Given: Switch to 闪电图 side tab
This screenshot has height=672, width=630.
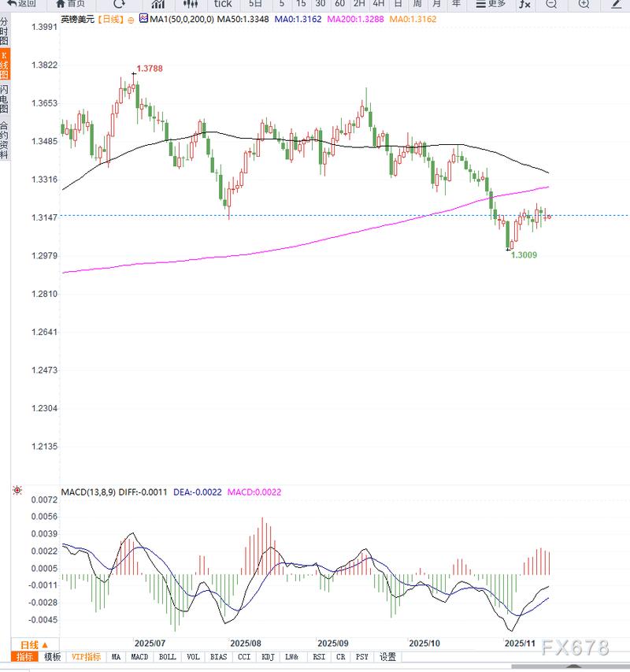Looking at the screenshot, I should pyautogui.click(x=4, y=100).
